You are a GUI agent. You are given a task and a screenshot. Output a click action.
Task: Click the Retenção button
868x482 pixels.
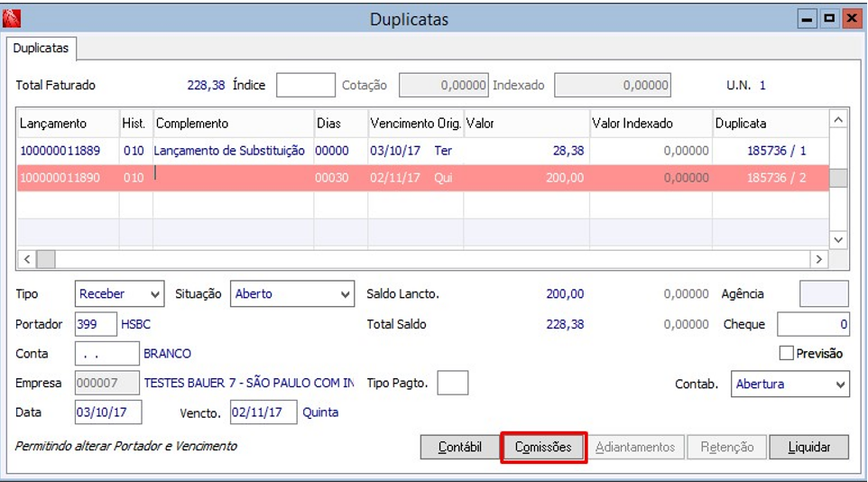[x=727, y=447]
